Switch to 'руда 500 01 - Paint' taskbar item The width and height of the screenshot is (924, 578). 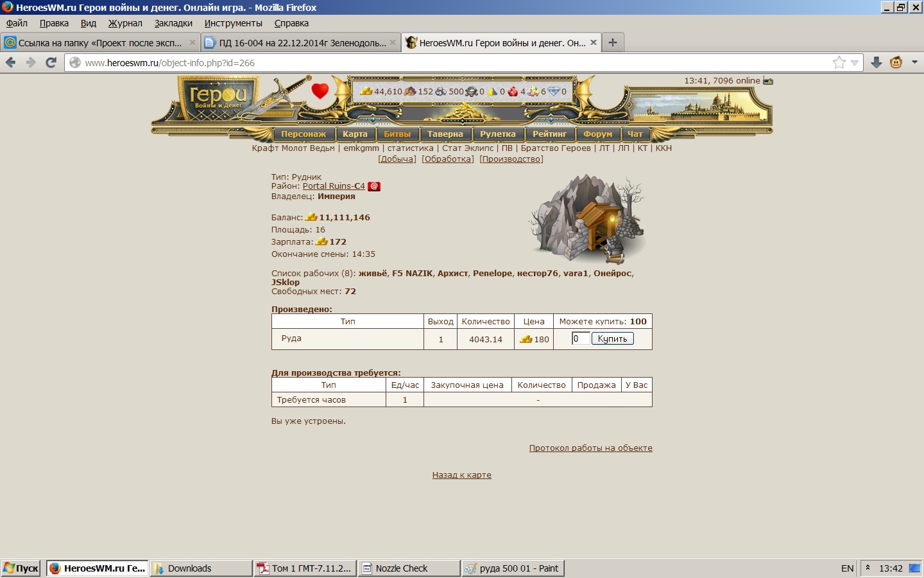pos(513,568)
